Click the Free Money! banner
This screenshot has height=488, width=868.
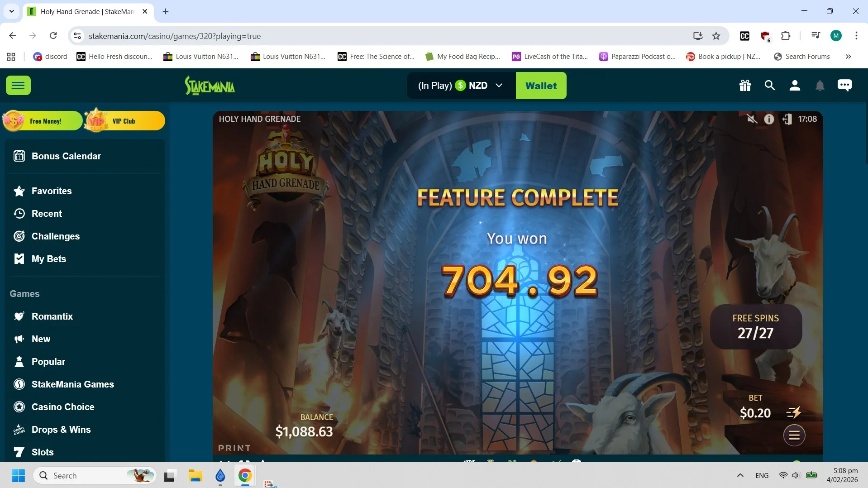(x=43, y=121)
